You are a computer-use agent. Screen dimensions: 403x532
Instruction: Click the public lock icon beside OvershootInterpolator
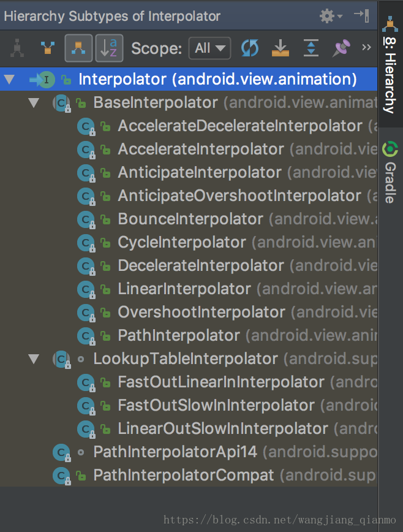(x=105, y=312)
